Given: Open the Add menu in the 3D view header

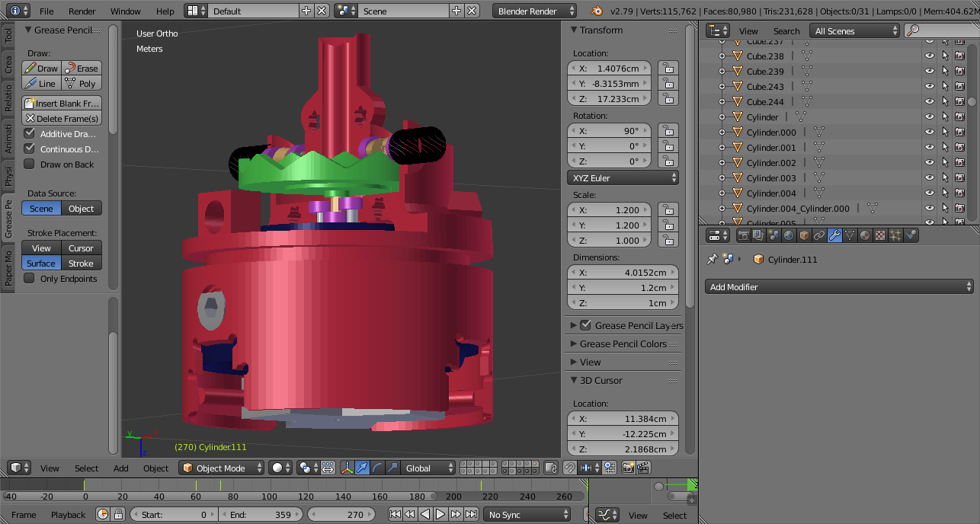Looking at the screenshot, I should pos(121,468).
